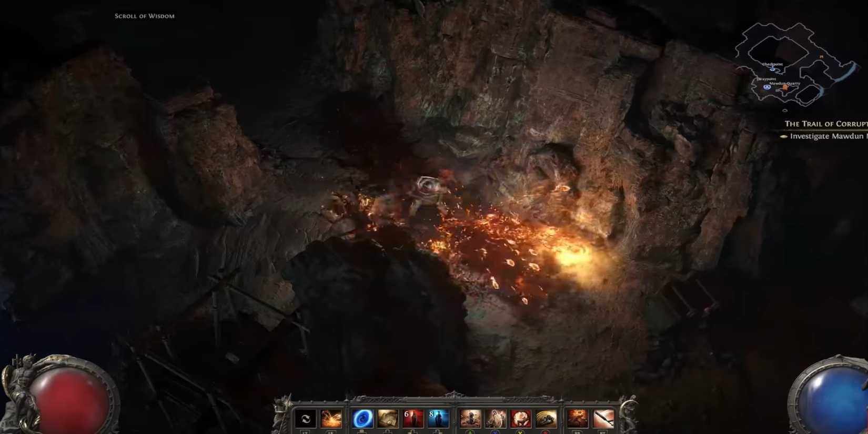Click the "Investigate Mawdun" quest objective
The width and height of the screenshot is (868, 434).
[x=829, y=136]
